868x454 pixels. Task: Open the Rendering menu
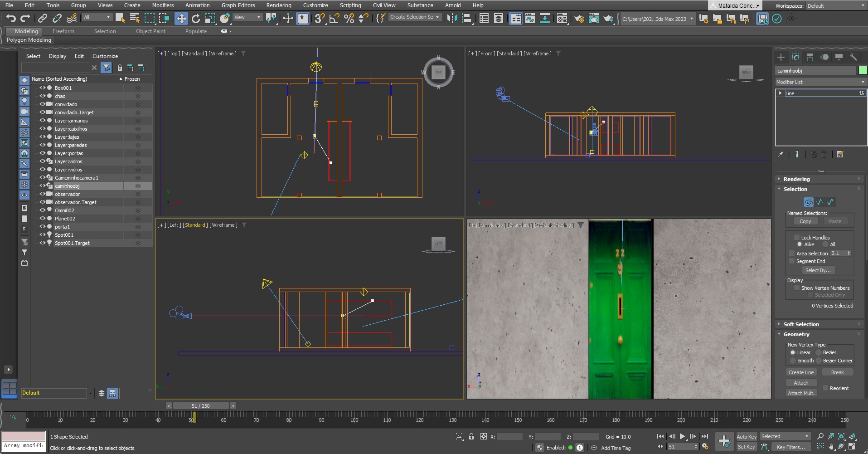pyautogui.click(x=278, y=5)
